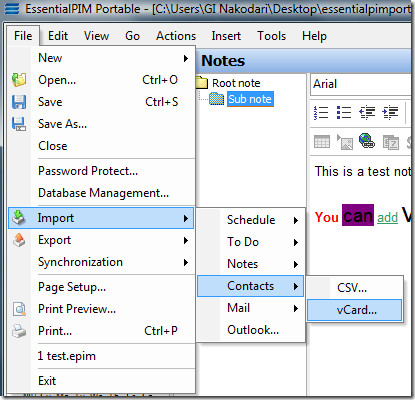Click the Print printer icon

tap(19, 331)
